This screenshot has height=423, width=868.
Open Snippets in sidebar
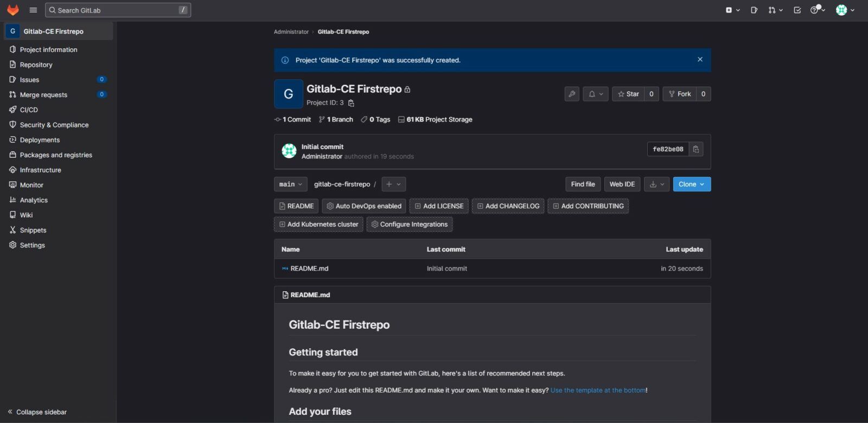pyautogui.click(x=59, y=230)
